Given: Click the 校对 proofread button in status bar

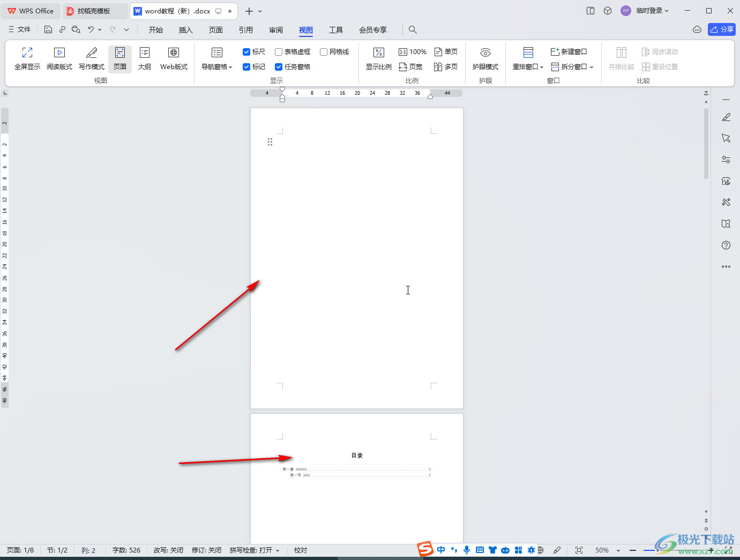Looking at the screenshot, I should click(301, 550).
